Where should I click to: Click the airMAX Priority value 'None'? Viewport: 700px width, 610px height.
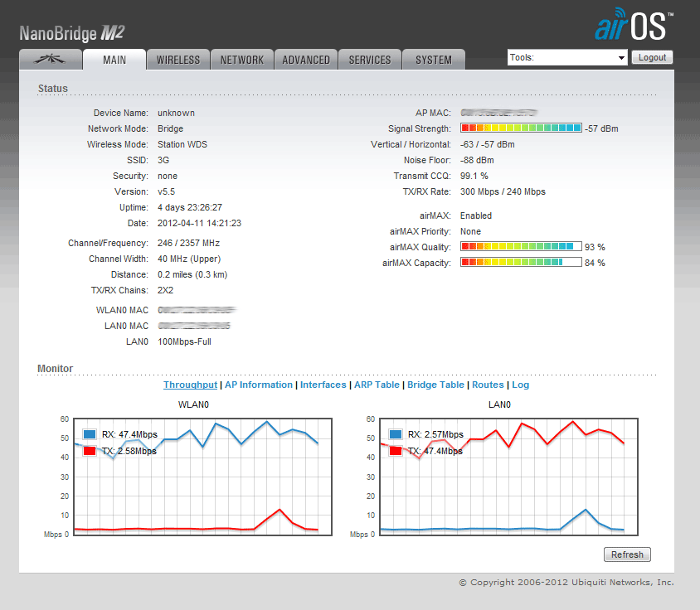click(x=470, y=231)
